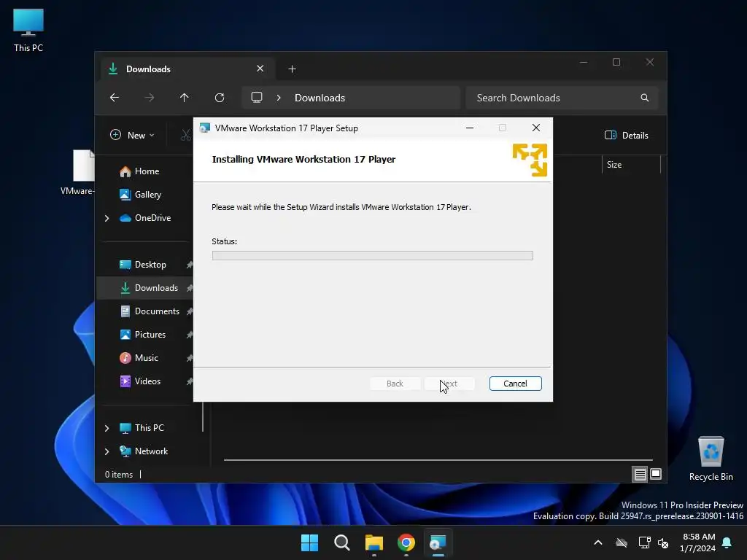Image resolution: width=747 pixels, height=560 pixels.
Task: Click the installation status progress bar
Action: coord(372,256)
